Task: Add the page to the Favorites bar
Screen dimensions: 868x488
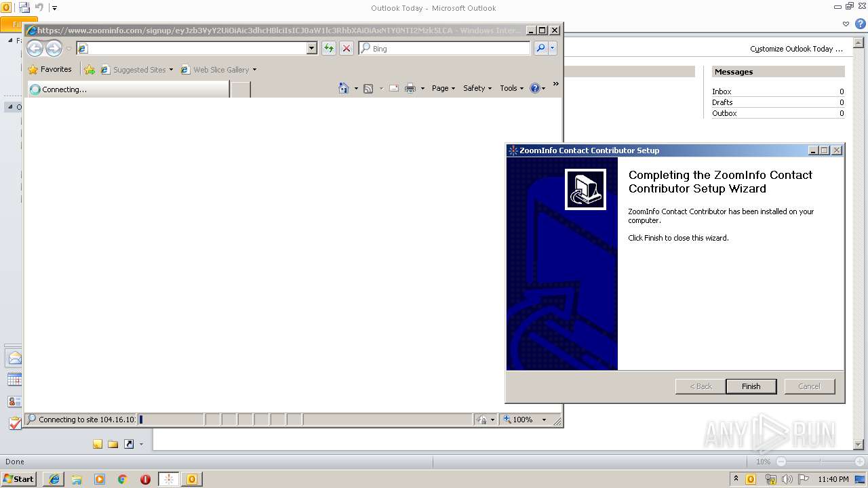Action: point(90,69)
